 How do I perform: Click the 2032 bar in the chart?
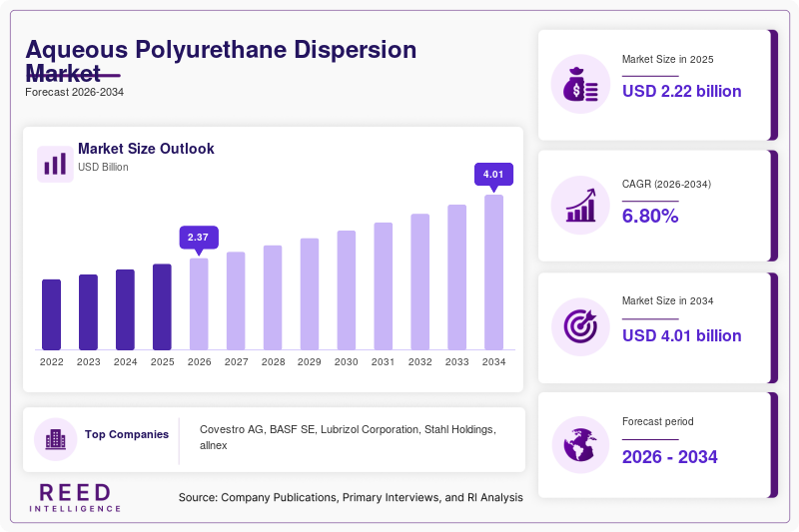click(x=419, y=282)
